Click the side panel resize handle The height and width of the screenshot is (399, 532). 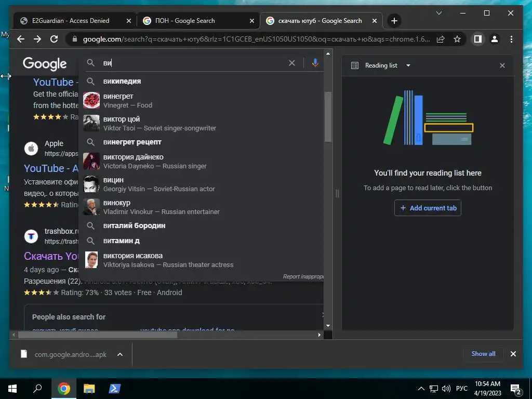click(337, 193)
